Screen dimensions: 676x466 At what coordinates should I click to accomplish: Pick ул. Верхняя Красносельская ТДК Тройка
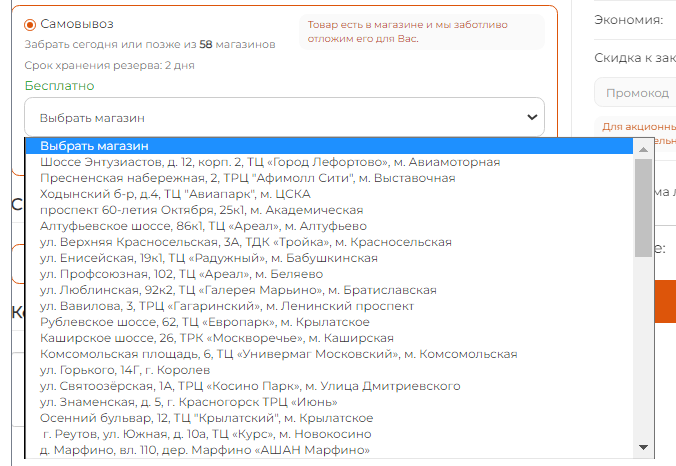point(245,242)
